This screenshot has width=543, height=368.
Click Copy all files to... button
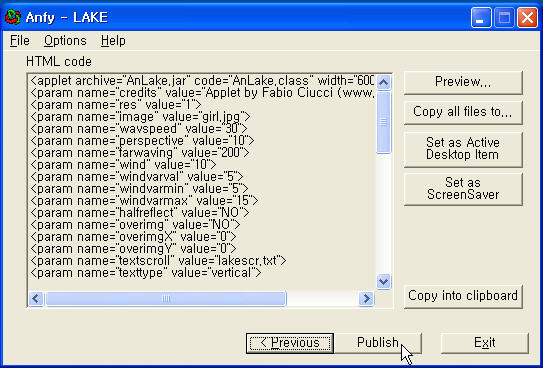tap(463, 112)
